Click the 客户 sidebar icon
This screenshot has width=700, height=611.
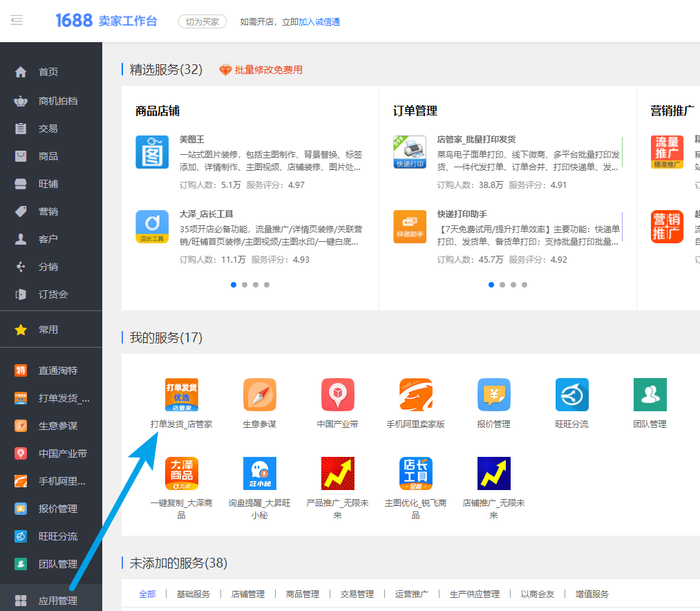point(21,239)
